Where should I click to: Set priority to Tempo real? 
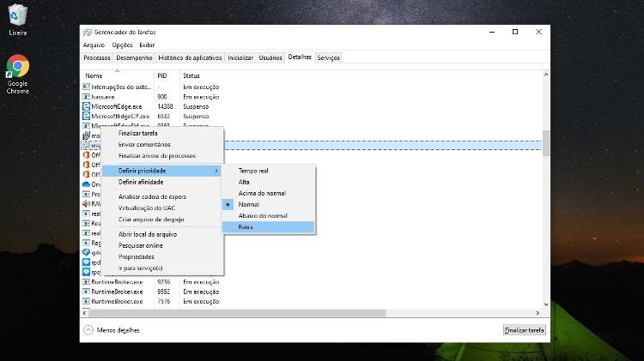pos(253,171)
